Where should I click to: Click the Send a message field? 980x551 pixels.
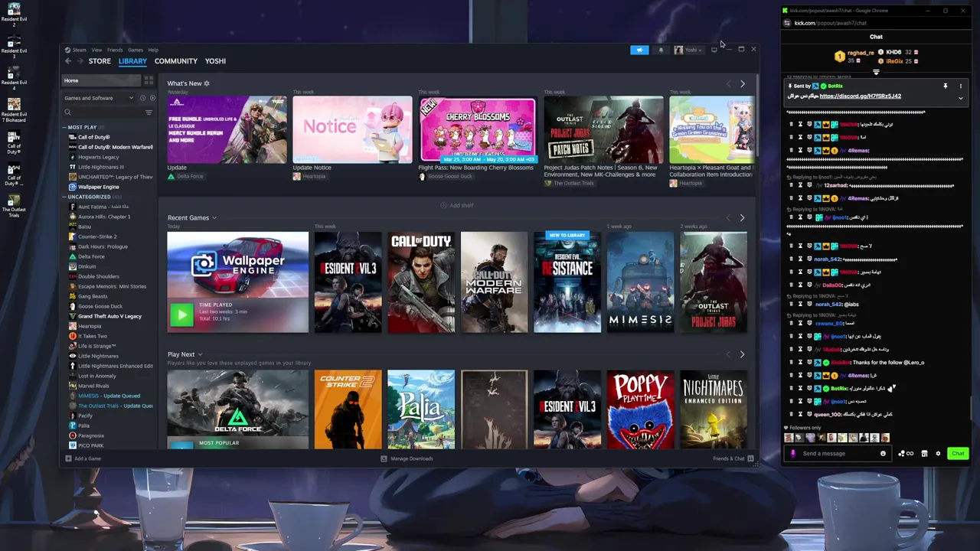[x=838, y=453]
